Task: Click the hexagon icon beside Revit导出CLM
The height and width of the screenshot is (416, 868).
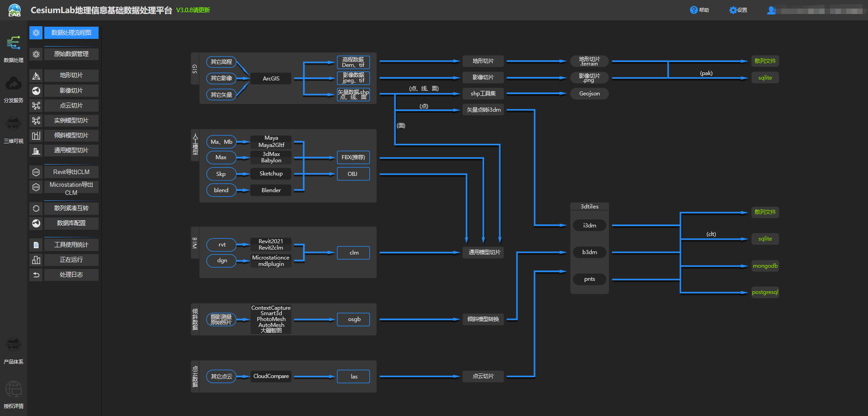Action: (36, 172)
